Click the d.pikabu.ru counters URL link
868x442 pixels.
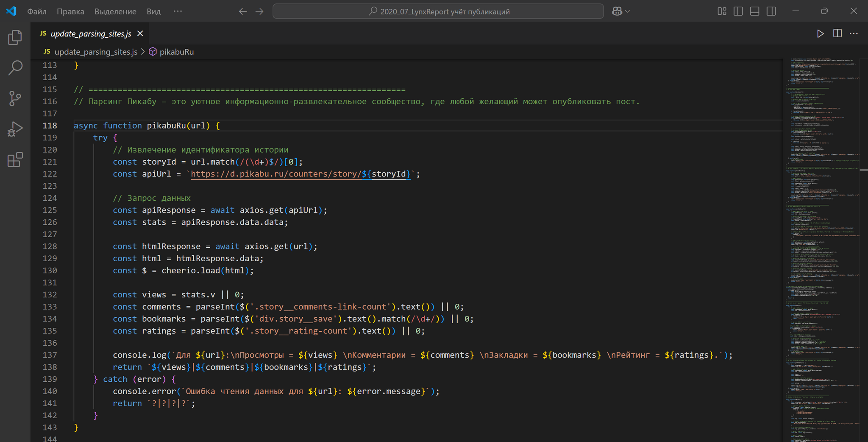point(275,174)
